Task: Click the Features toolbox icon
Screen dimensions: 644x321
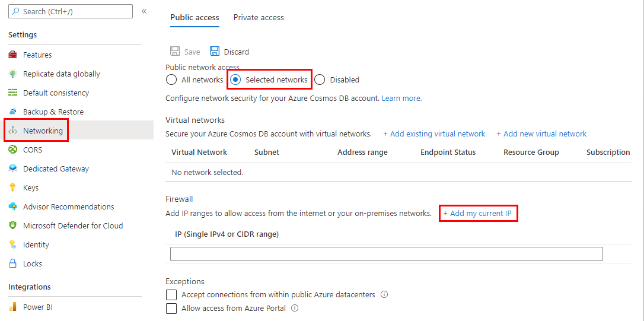Action: 13,55
